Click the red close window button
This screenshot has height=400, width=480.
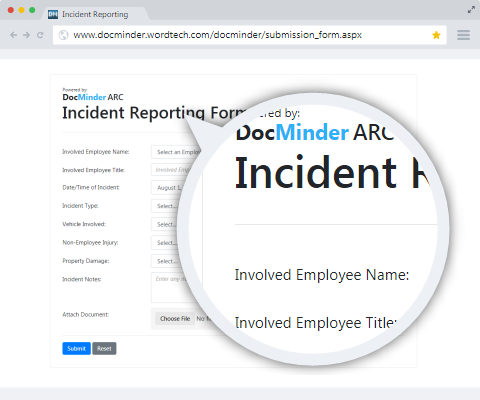coord(11,10)
